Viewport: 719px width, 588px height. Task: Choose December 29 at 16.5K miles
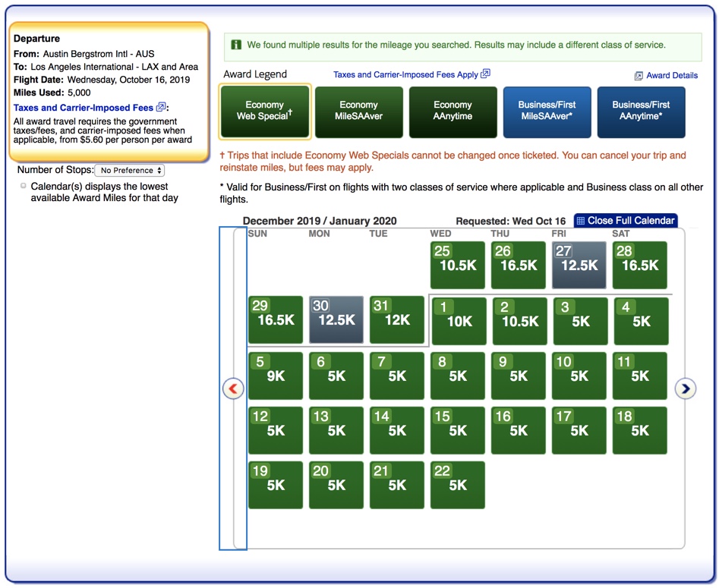[275, 319]
